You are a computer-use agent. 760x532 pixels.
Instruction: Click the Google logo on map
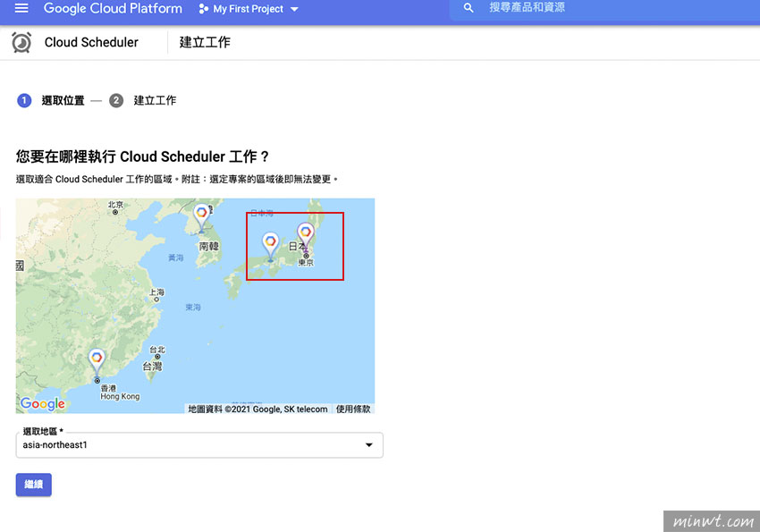[x=43, y=403]
